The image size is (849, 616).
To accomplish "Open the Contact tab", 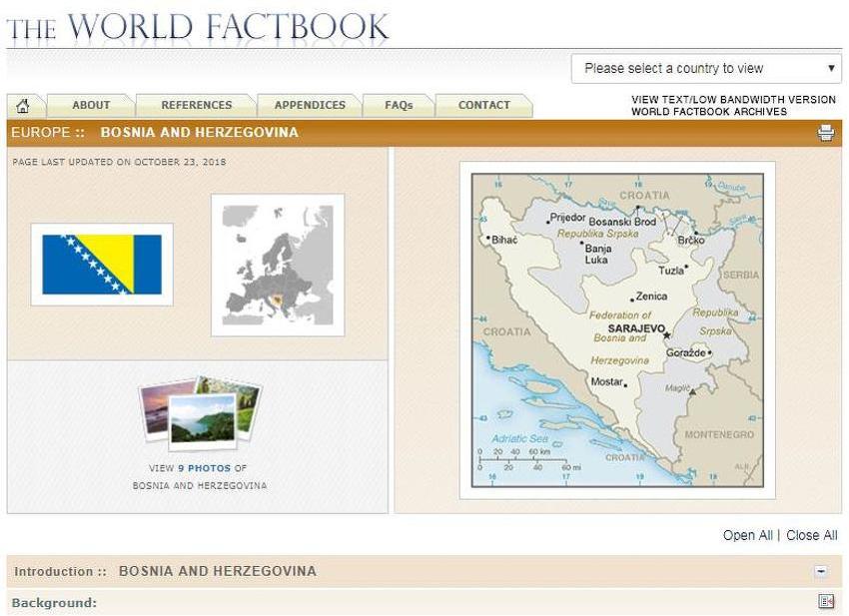I will pos(483,105).
